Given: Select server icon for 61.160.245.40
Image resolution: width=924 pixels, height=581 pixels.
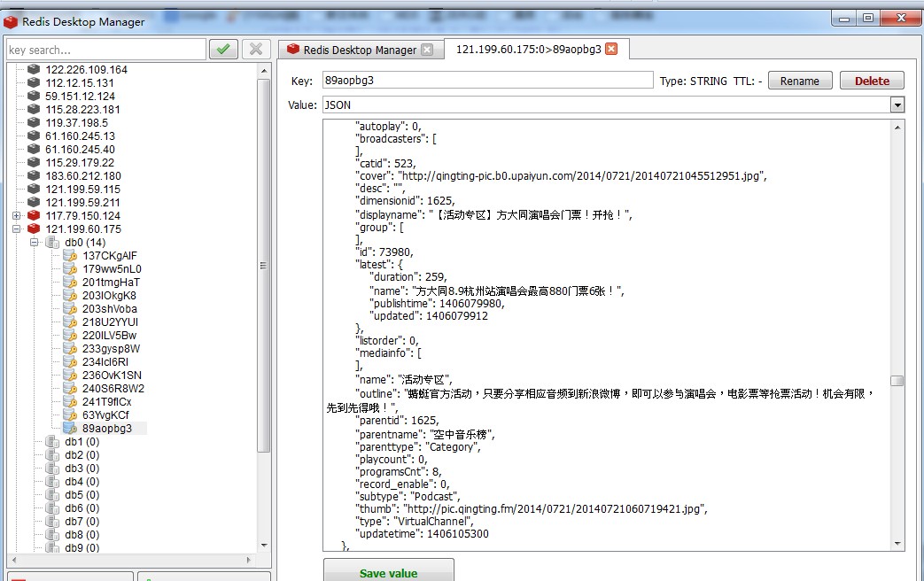Looking at the screenshot, I should [x=34, y=149].
